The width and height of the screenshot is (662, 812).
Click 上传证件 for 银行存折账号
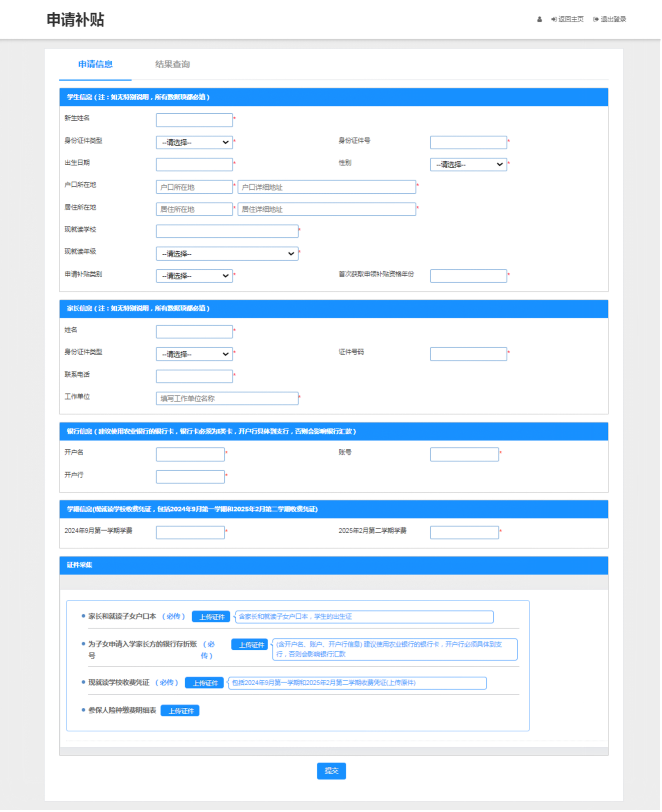pos(250,644)
